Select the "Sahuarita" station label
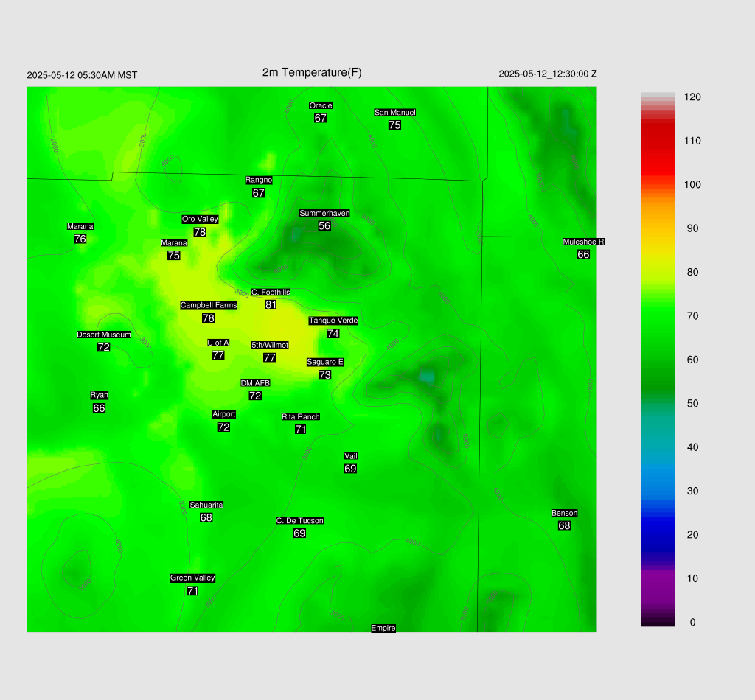The image size is (755, 700). tap(206, 505)
